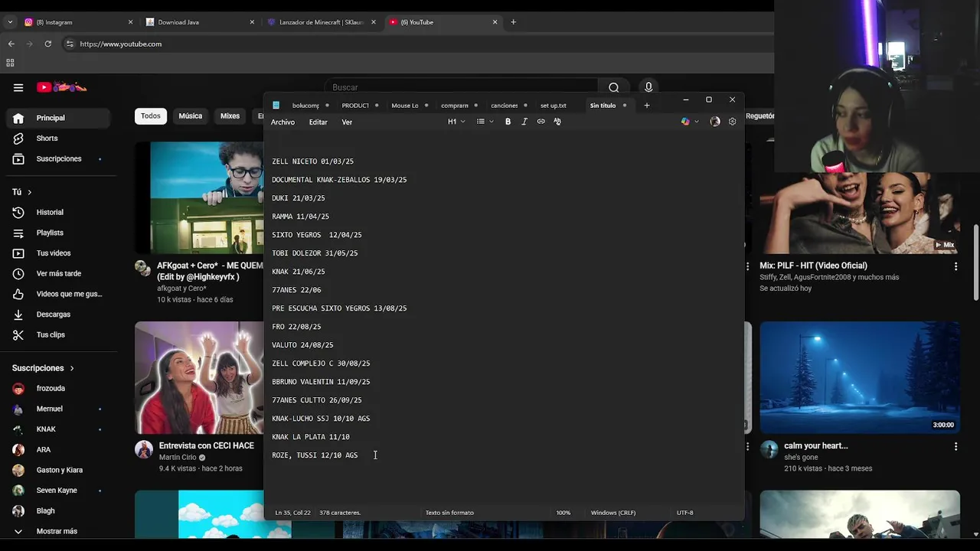Screen dimensions: 980x551
Task: Open the Notepad account profile picture
Action: pos(715,122)
